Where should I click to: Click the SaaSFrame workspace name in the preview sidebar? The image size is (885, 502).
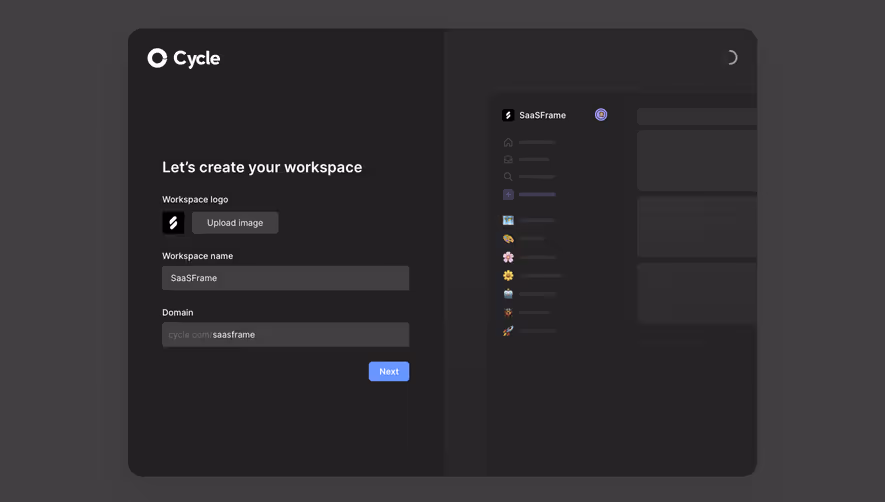[x=542, y=115]
